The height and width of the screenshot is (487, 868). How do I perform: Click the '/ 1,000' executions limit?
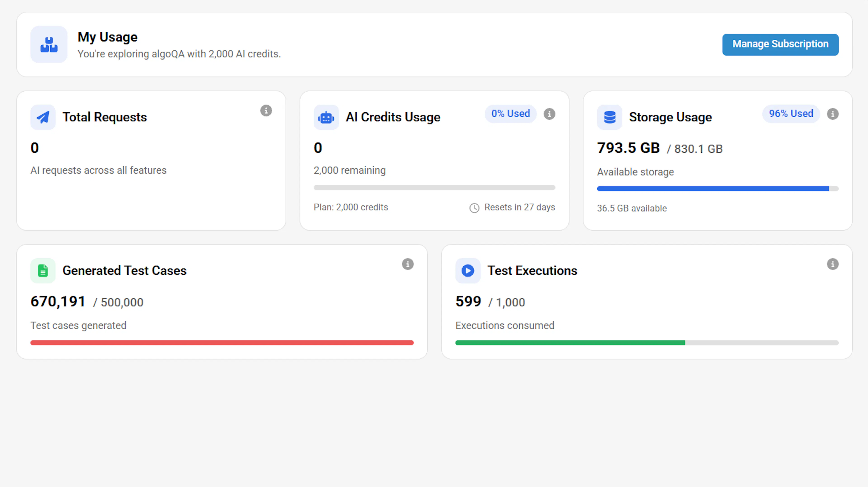point(506,303)
